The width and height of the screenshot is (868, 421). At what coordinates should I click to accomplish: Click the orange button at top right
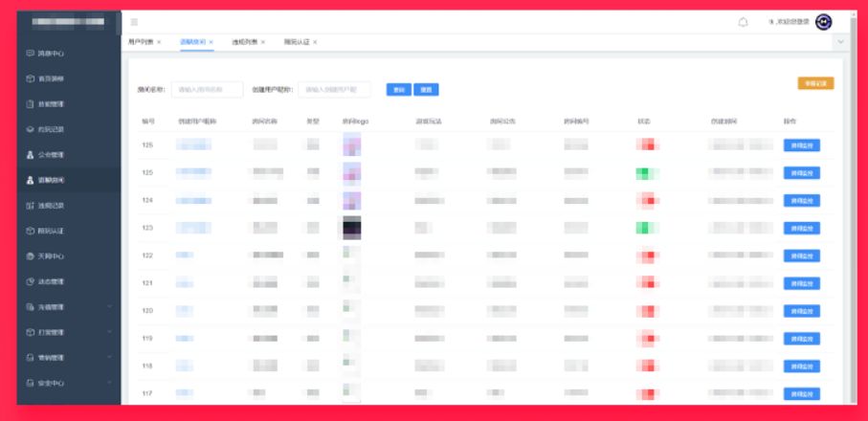point(815,83)
